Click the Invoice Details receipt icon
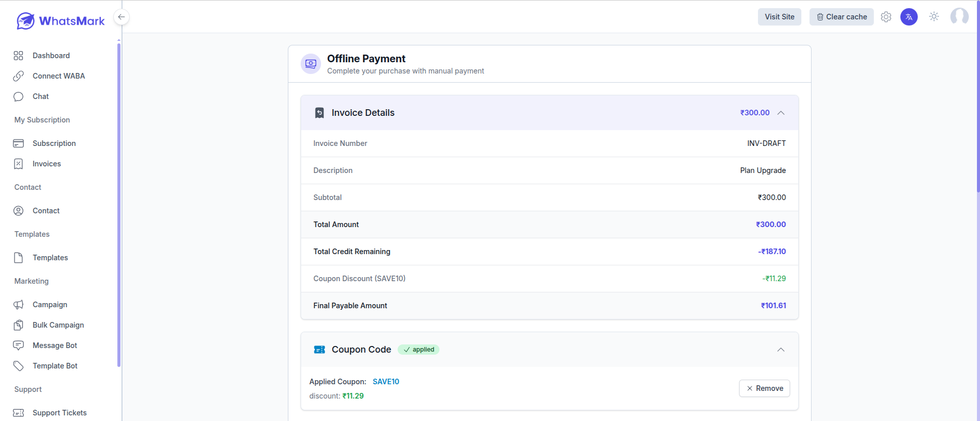The image size is (980, 421). tap(320, 113)
